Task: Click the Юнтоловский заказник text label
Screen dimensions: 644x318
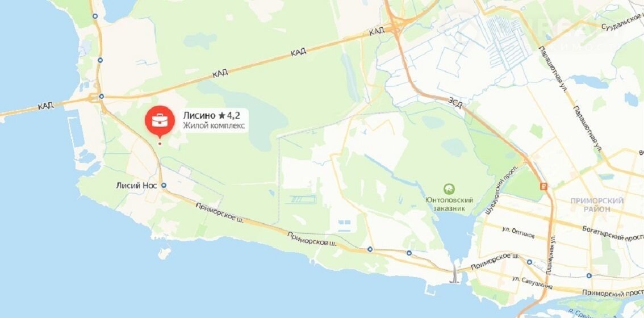Action: pos(449,204)
